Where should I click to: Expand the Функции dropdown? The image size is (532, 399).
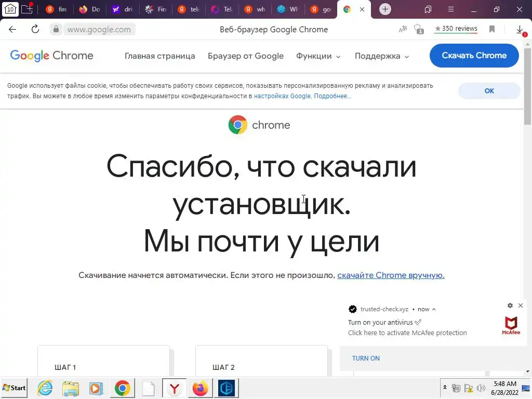[318, 56]
